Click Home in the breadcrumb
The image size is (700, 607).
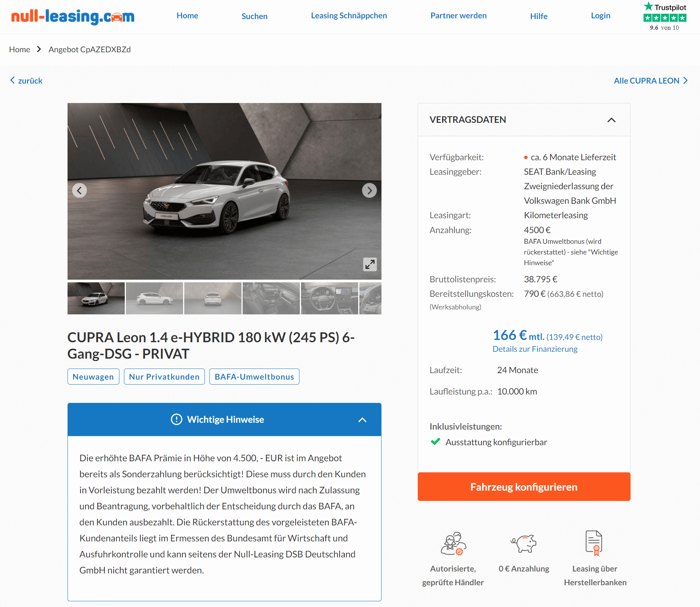pyautogui.click(x=19, y=49)
